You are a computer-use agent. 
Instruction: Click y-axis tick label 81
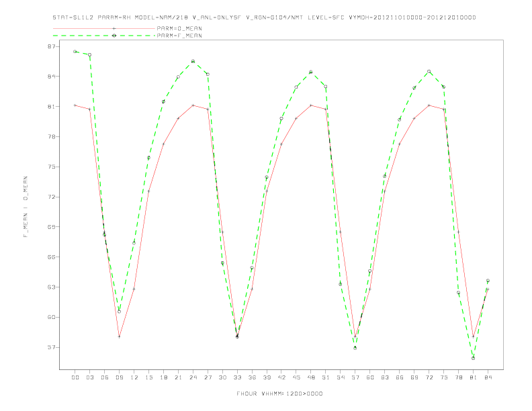click(52, 107)
